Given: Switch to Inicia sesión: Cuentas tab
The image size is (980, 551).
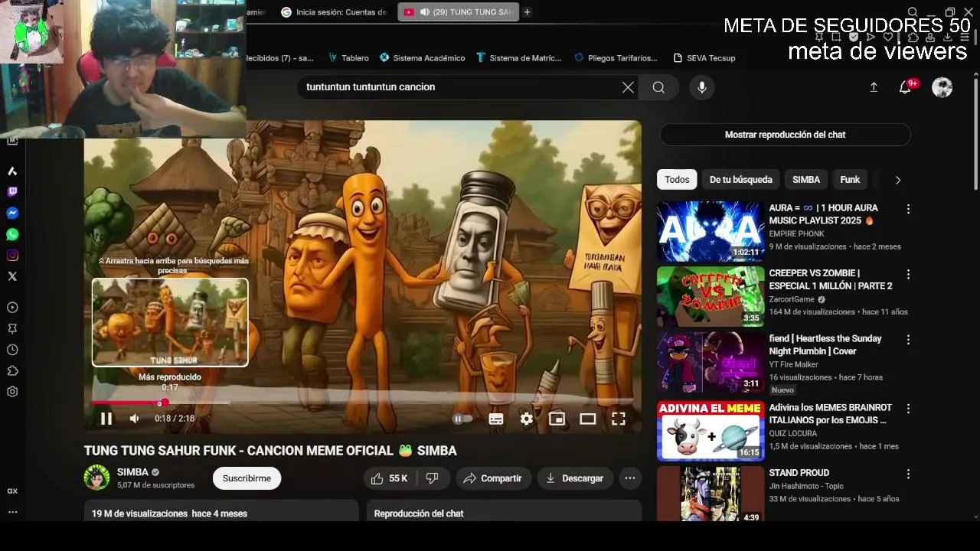Looking at the screenshot, I should click(x=334, y=12).
